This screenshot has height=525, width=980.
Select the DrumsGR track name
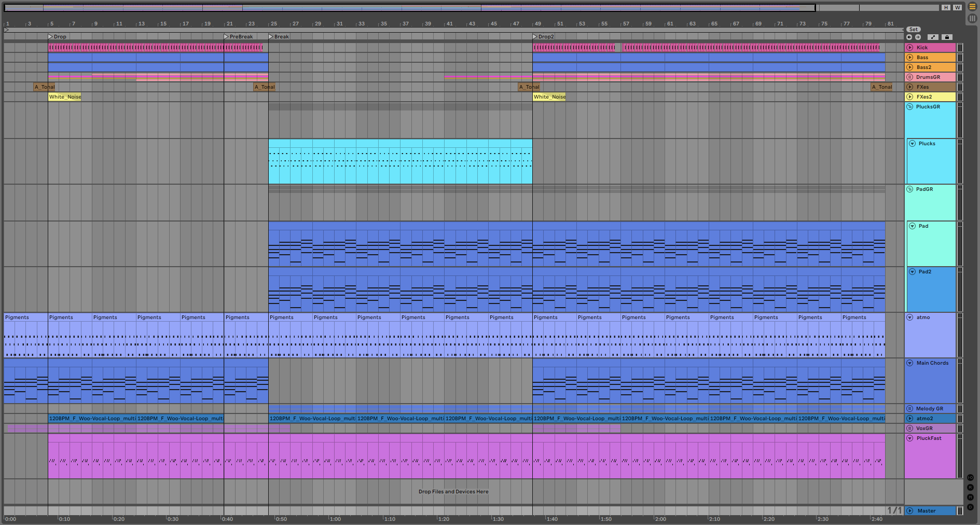click(928, 77)
